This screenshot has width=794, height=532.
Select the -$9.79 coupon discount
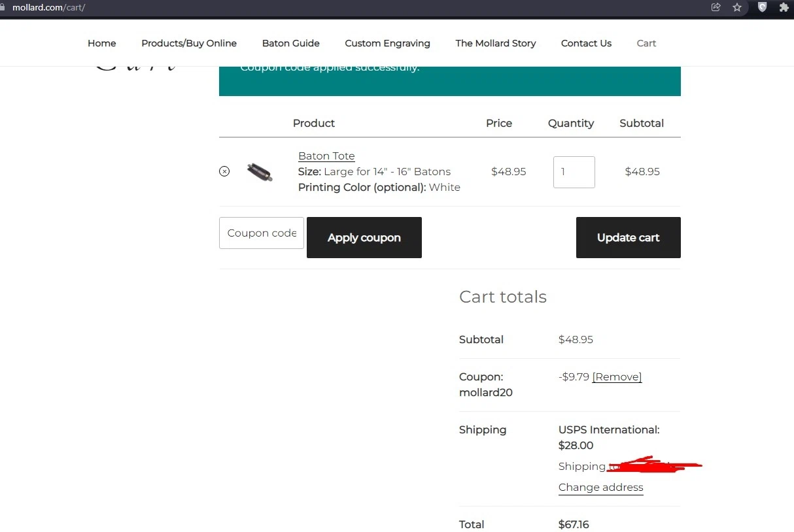pyautogui.click(x=574, y=376)
